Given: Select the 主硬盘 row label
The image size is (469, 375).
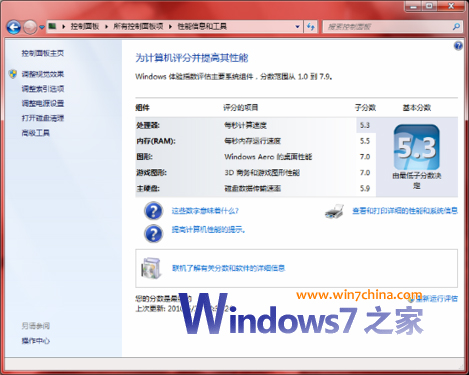Looking at the screenshot, I should [x=148, y=188].
